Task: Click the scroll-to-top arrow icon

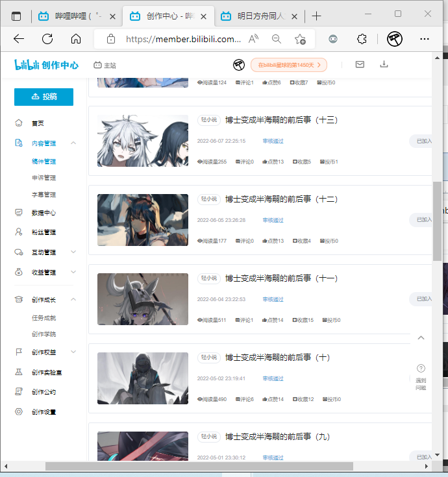Action: pyautogui.click(x=421, y=338)
